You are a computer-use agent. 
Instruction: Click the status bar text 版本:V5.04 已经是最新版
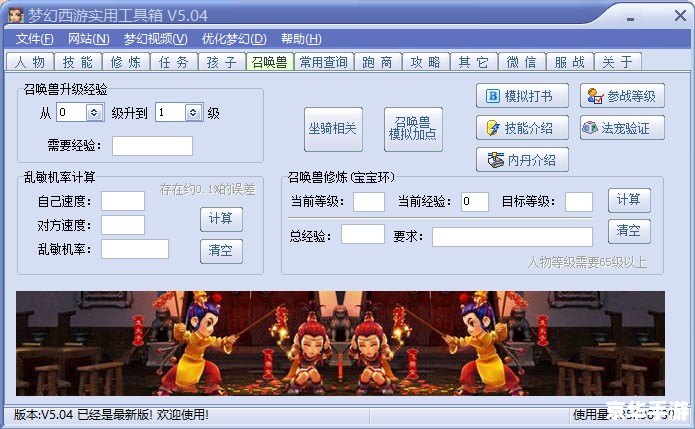tap(111, 415)
